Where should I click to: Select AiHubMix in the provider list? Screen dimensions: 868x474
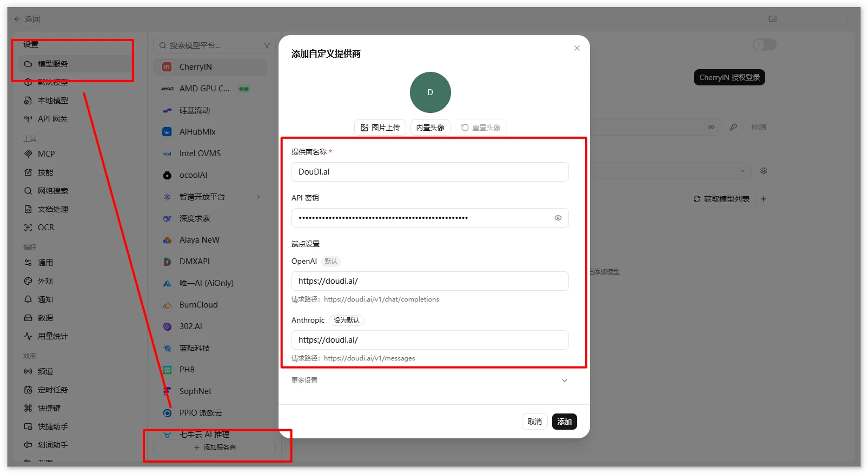click(210, 132)
